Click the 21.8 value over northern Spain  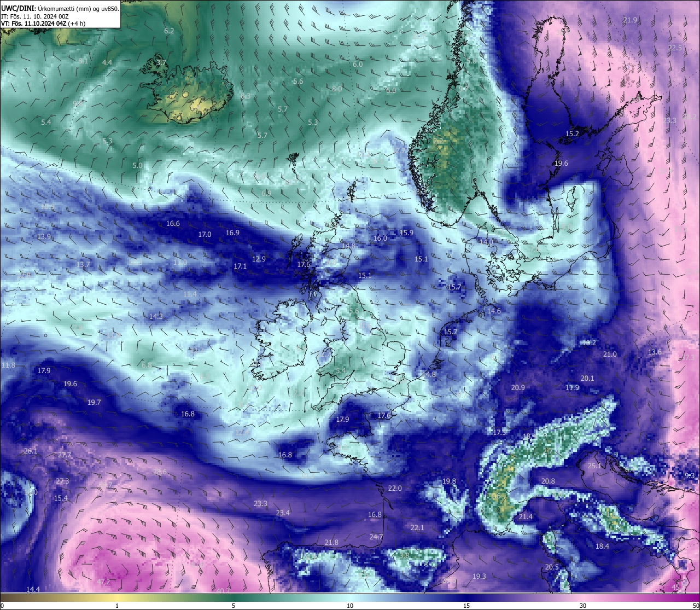331,543
